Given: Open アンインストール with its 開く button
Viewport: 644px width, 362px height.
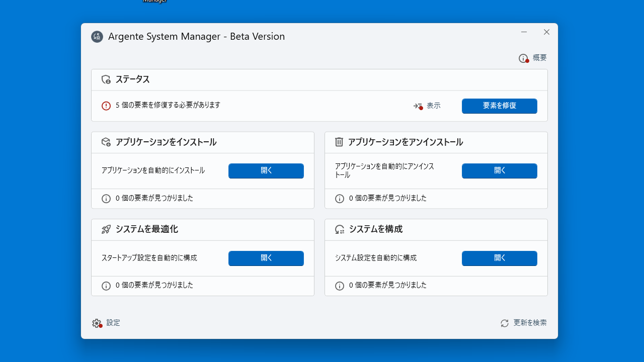Looking at the screenshot, I should click(x=499, y=171).
